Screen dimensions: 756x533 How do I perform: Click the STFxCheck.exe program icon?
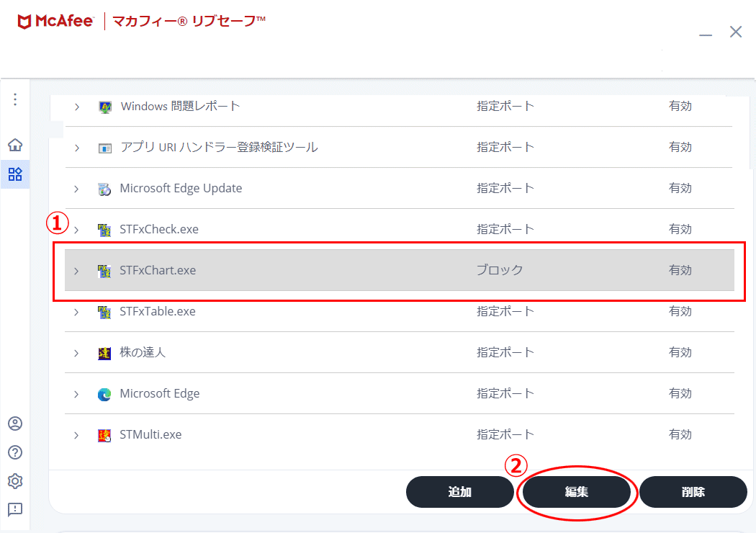[x=104, y=230]
